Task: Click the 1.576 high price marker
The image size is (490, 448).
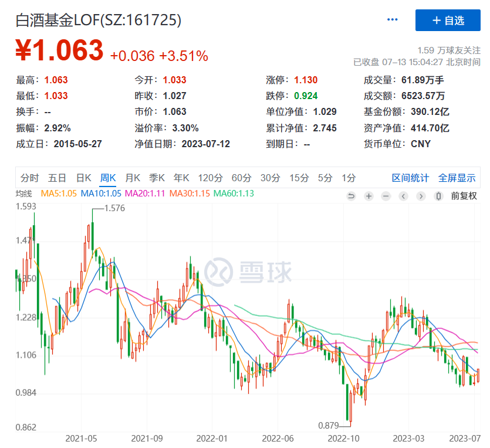Action: tap(114, 208)
